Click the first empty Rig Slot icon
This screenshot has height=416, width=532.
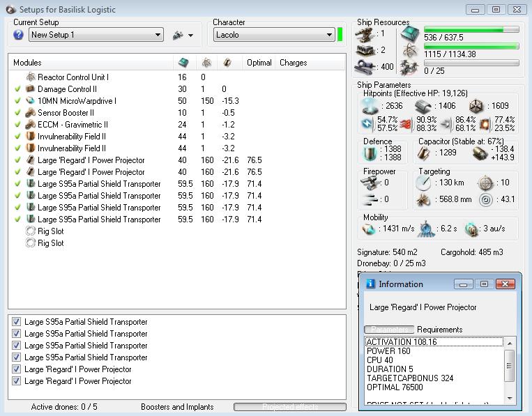(31, 231)
